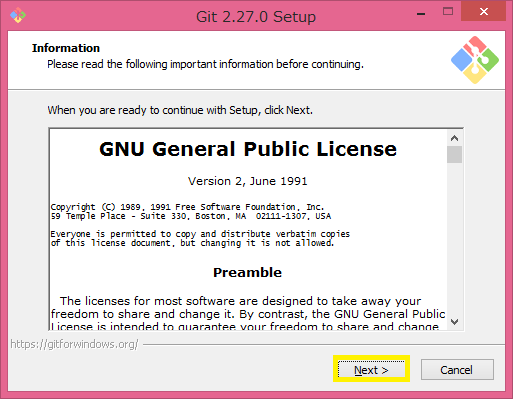This screenshot has width=513, height=399.
Task: Cancel the Git setup
Action: (457, 370)
